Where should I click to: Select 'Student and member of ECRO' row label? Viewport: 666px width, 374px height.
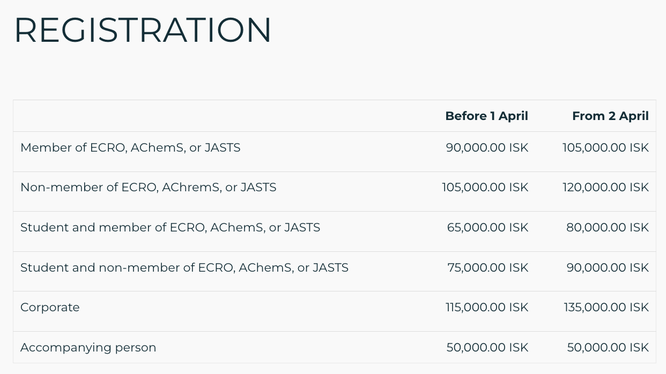170,228
